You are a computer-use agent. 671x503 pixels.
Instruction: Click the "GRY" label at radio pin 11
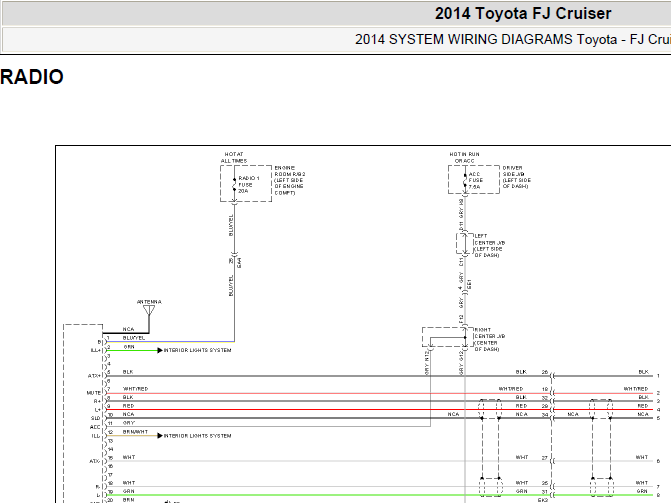tap(129, 423)
